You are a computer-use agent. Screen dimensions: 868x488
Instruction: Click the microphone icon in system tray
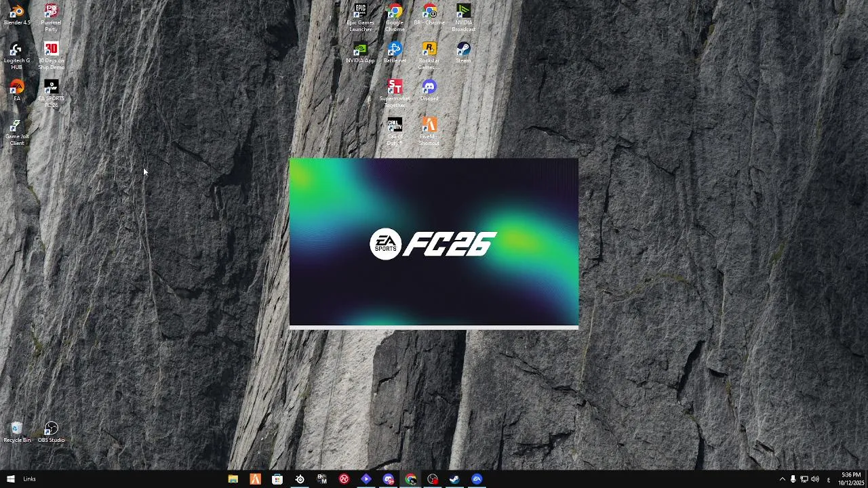pyautogui.click(x=793, y=479)
